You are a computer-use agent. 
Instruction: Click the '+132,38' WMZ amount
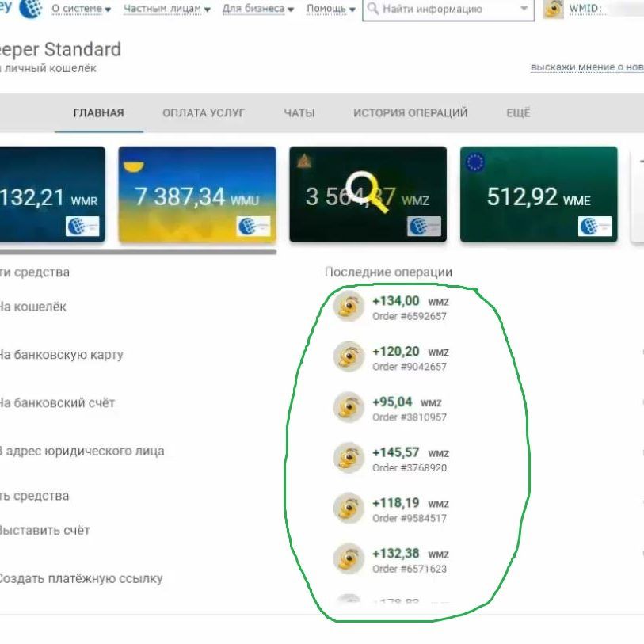(396, 554)
